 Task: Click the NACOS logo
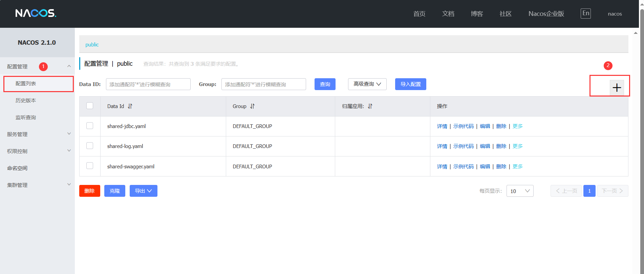[x=36, y=13]
